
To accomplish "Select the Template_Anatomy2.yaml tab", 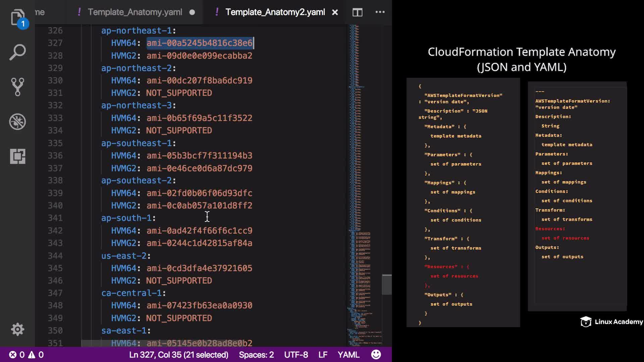I will click(x=275, y=12).
